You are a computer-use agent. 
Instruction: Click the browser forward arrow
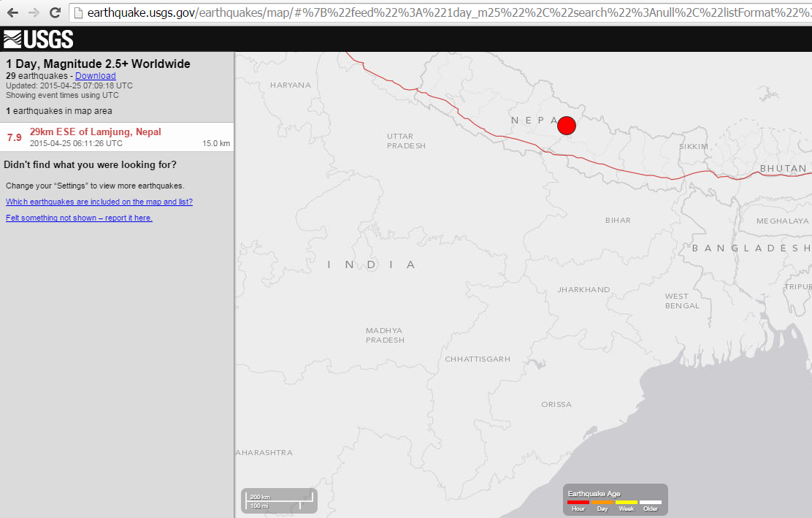34,12
